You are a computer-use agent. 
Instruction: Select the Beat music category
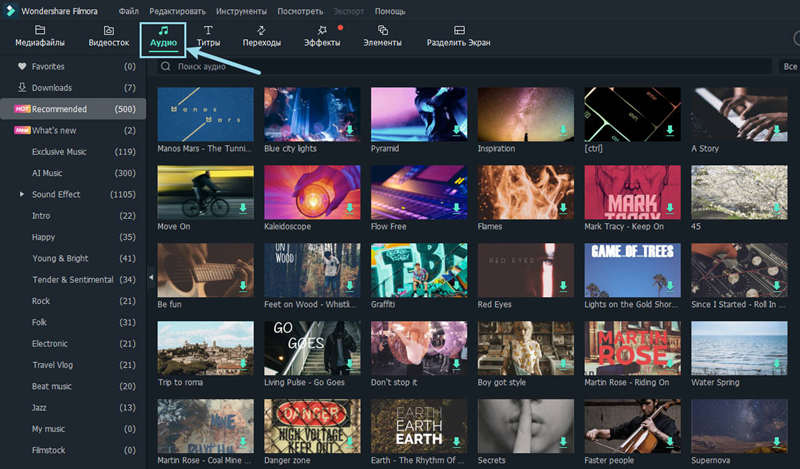click(x=73, y=386)
